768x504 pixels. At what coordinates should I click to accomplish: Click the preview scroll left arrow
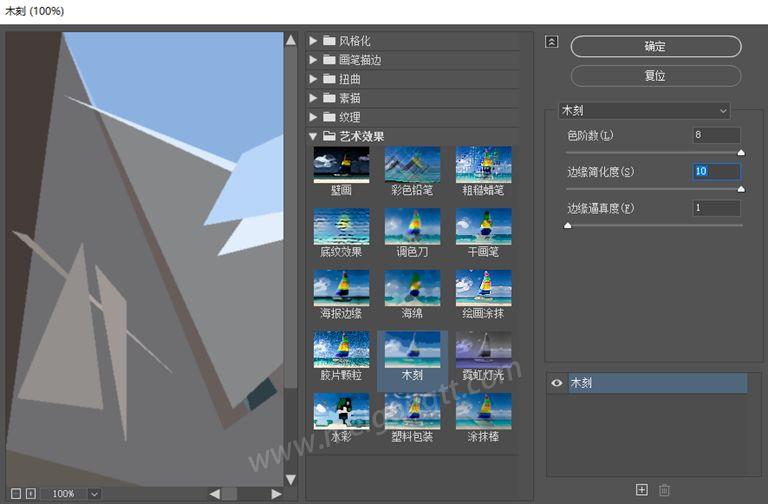click(x=215, y=494)
